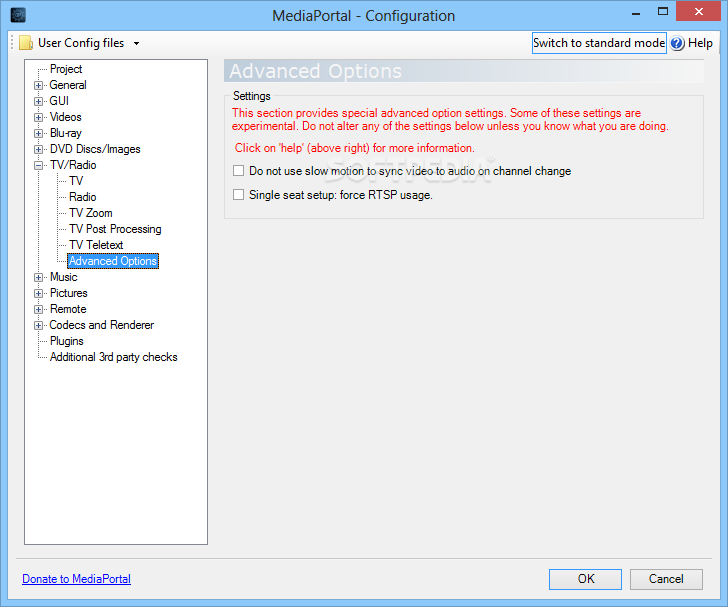Confirm settings with OK button

[585, 579]
